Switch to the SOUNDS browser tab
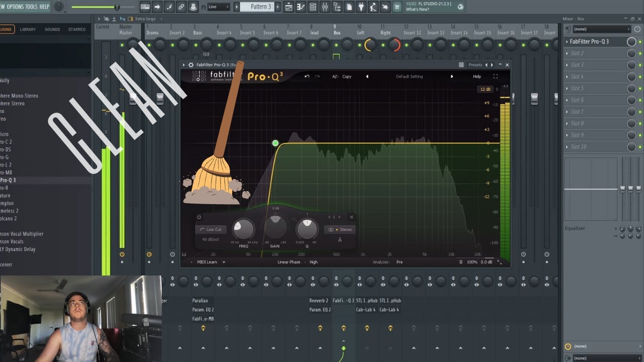 52,29
